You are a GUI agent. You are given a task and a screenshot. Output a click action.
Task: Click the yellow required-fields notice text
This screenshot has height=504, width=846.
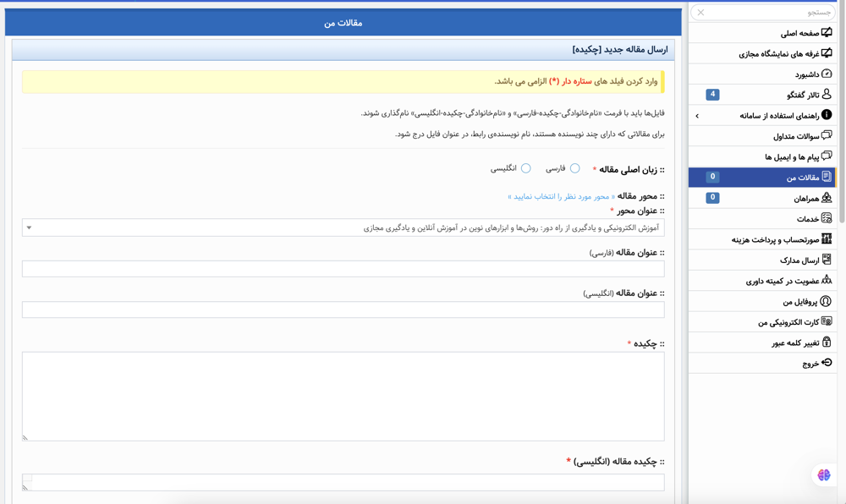point(575,81)
